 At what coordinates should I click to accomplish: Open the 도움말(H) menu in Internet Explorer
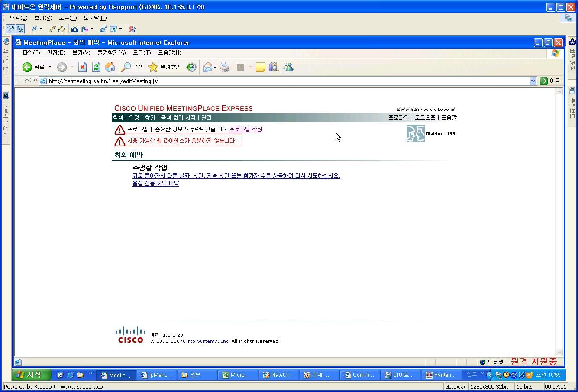169,52
